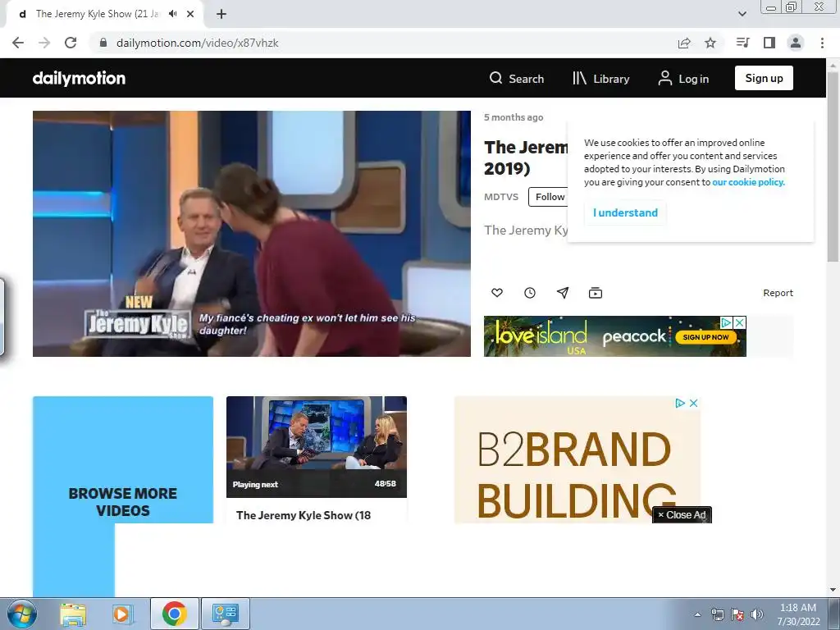Click the Chrome taskbar icon
Screen dimensions: 840x630
tap(174, 614)
